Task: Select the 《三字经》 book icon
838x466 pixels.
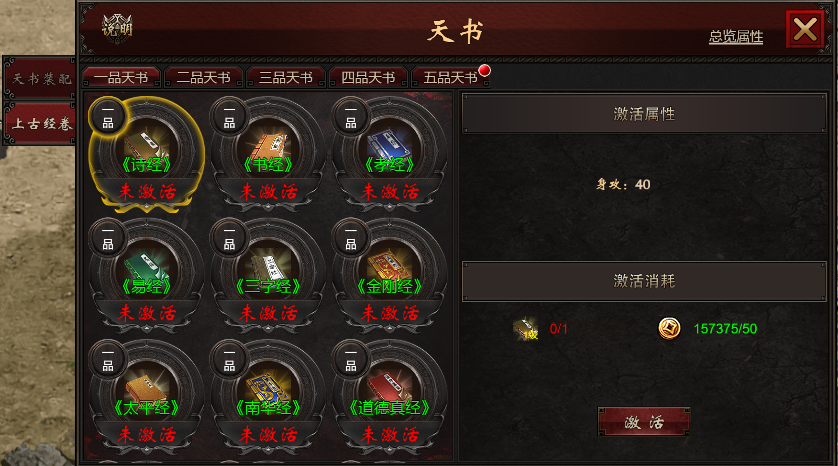Action: (268, 267)
